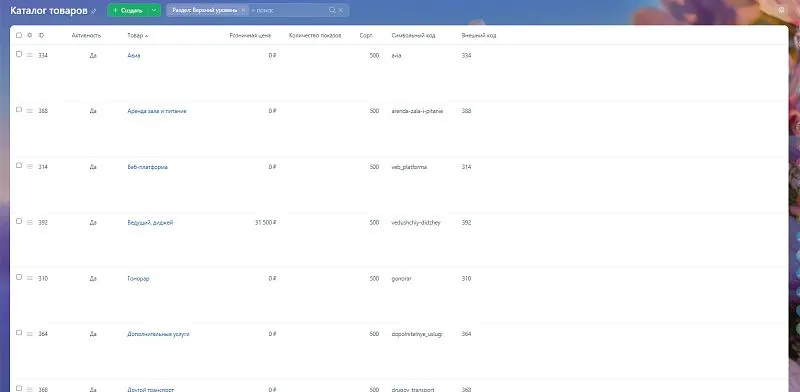The width and height of the screenshot is (800, 392).
Task: Remove the Раздел: Верхний уровень filter chip
Action: click(x=243, y=10)
